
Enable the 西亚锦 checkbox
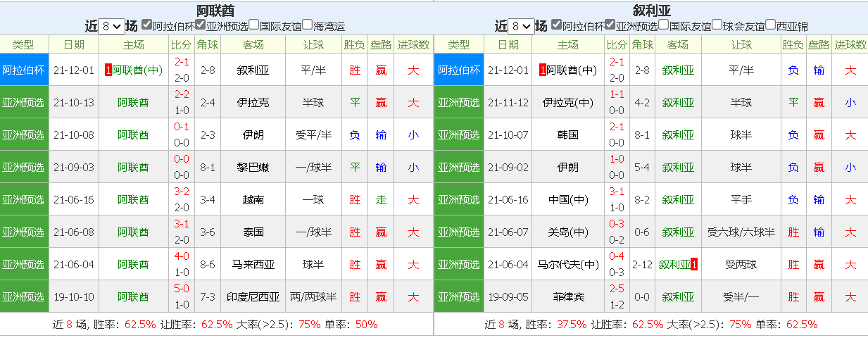coord(770,25)
